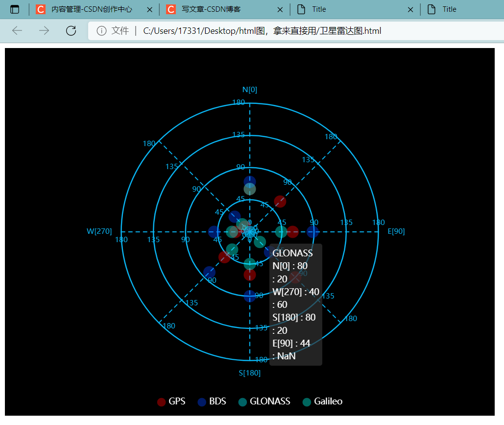Toggle GPS series in chart legend
Viewport: 504px width, 425px height.
[171, 401]
